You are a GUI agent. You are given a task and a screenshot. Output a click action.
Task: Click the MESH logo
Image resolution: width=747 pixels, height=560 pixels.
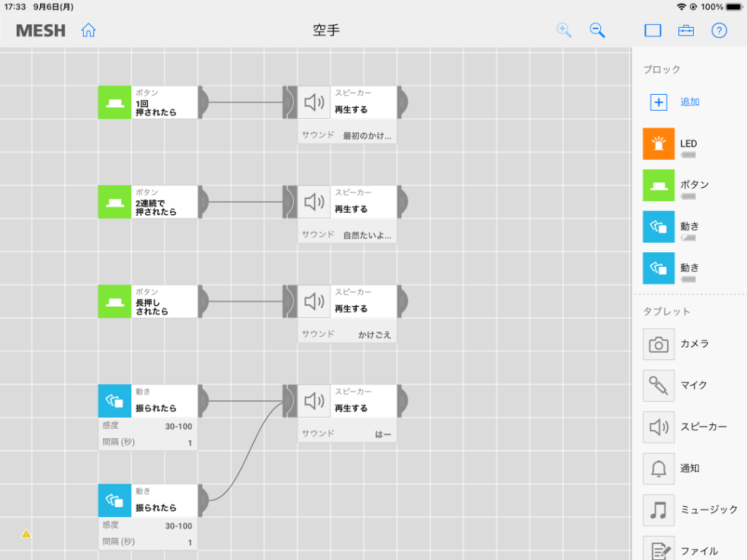click(x=41, y=31)
